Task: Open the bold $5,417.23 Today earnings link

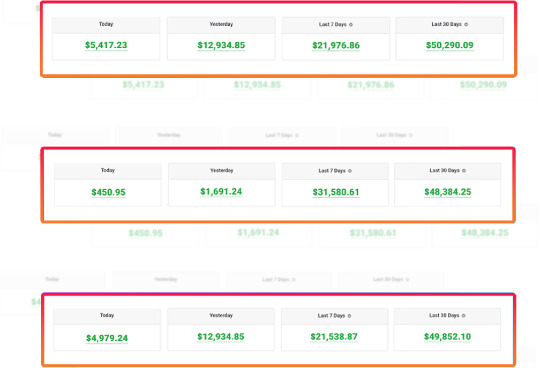Action: [106, 45]
